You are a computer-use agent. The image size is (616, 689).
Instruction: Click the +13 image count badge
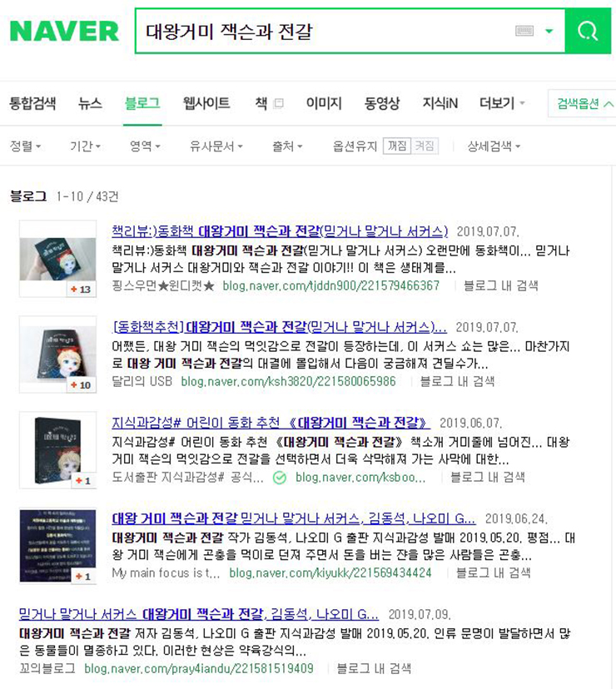(x=81, y=289)
